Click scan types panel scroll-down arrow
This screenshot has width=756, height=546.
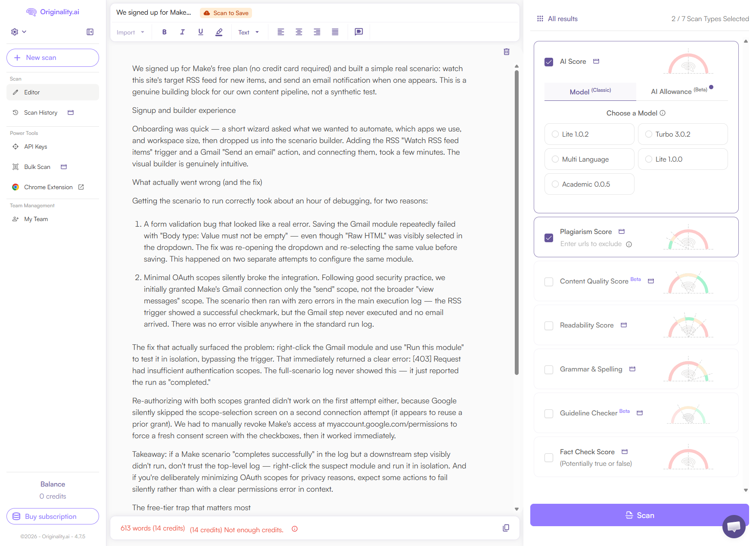coord(746,490)
